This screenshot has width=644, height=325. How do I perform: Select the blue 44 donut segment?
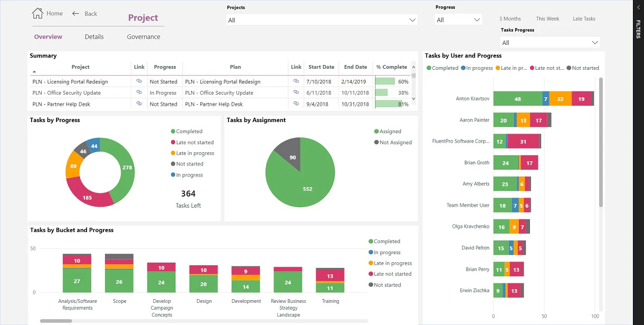[x=94, y=146]
